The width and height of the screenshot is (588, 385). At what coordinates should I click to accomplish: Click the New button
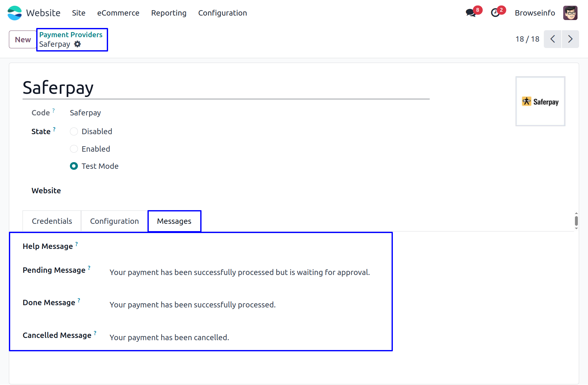[23, 39]
